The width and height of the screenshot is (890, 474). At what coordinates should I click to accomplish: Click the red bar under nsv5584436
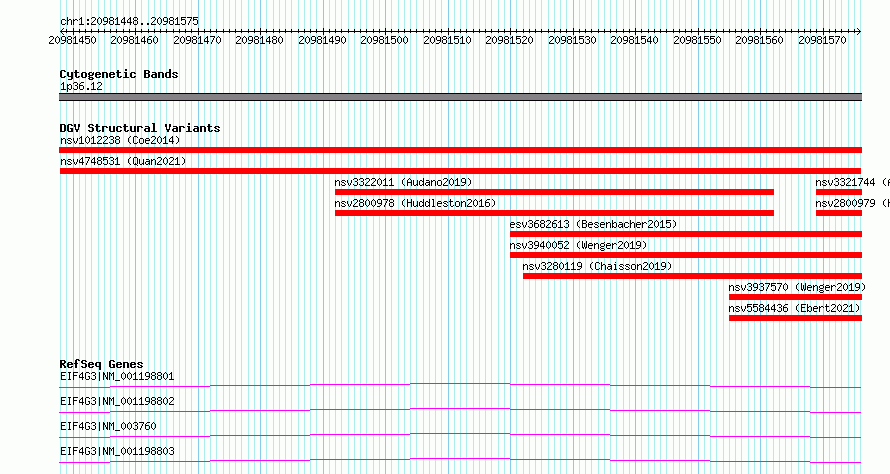coord(795,318)
